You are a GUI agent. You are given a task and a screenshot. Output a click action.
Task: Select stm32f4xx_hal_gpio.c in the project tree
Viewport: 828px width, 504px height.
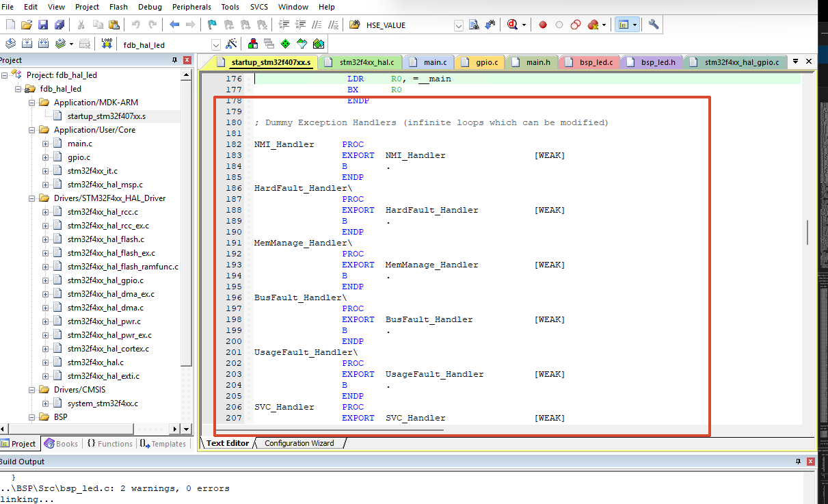point(105,280)
